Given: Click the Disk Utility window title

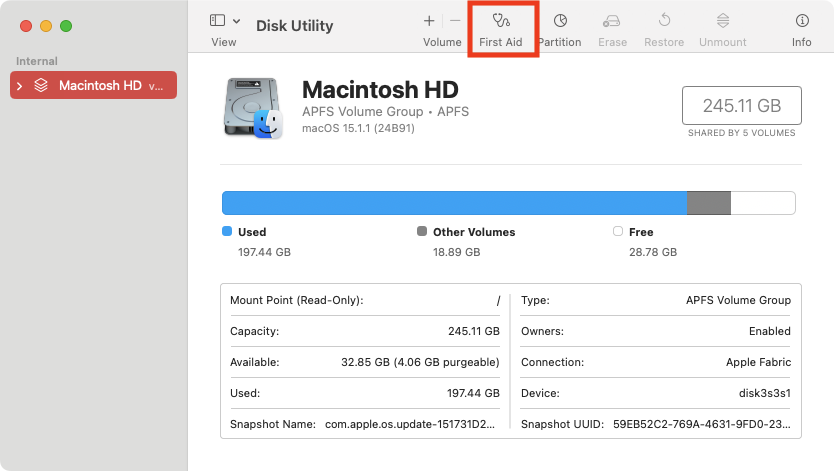Looking at the screenshot, I should pyautogui.click(x=295, y=26).
